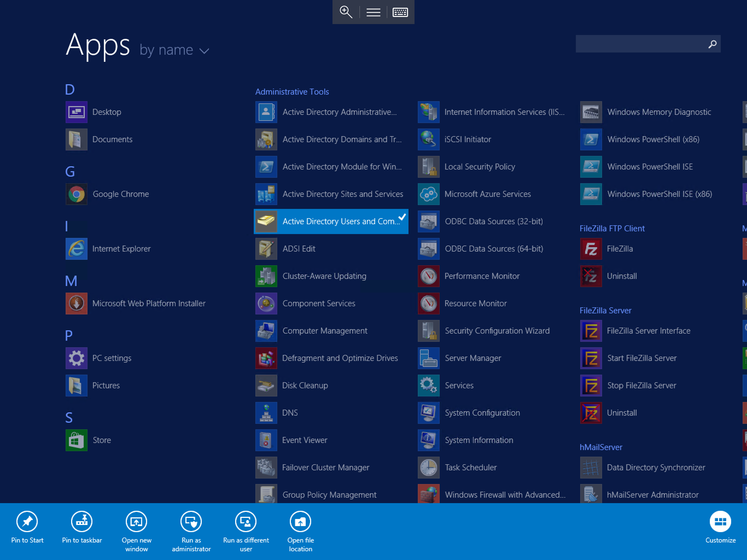This screenshot has height=560, width=747.
Task: Open Microsoft Azure Services
Action: click(x=493, y=194)
